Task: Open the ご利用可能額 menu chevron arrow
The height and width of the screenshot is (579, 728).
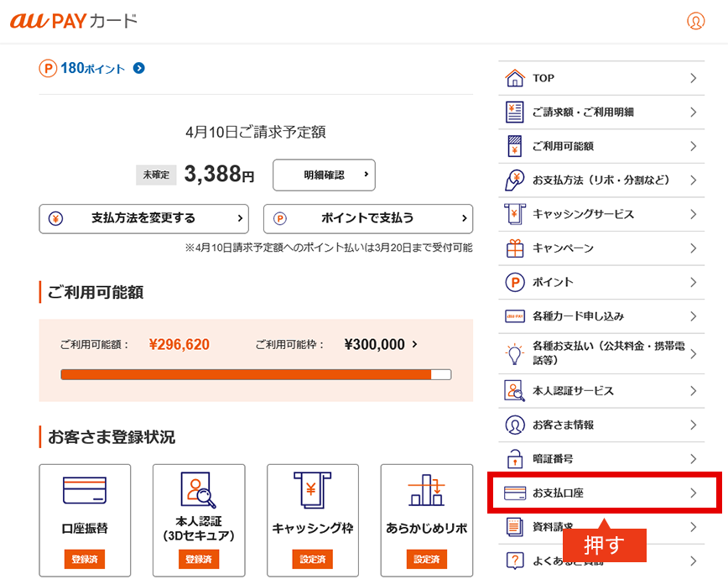Action: pyautogui.click(x=693, y=146)
